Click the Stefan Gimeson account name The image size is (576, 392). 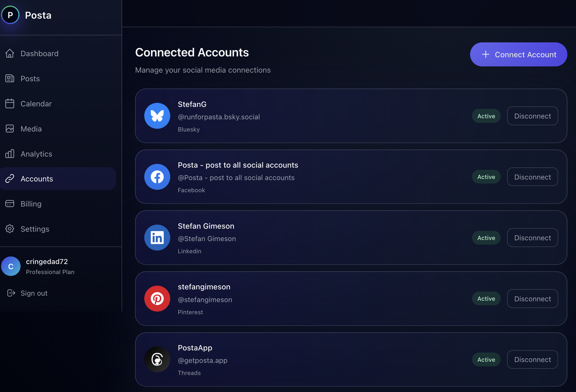(x=206, y=226)
